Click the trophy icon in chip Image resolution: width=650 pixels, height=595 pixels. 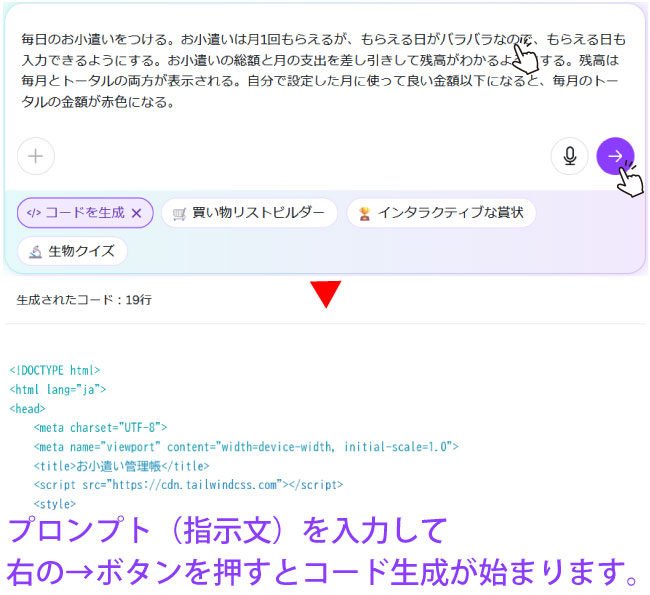point(365,214)
